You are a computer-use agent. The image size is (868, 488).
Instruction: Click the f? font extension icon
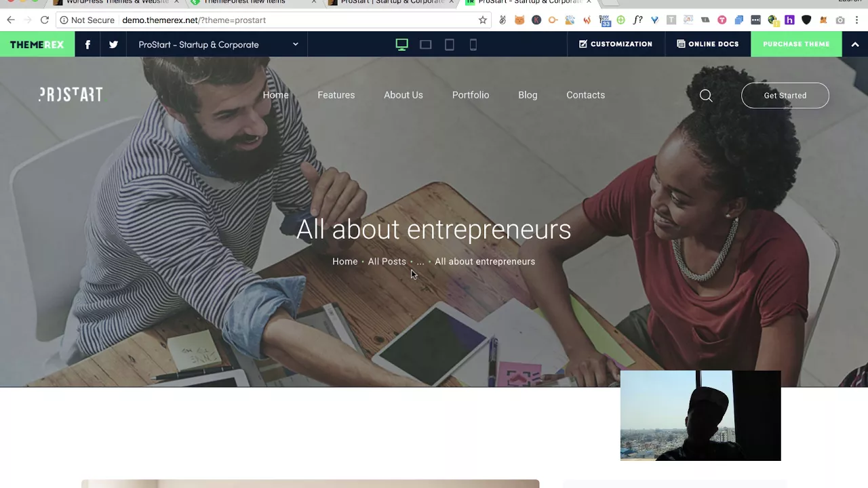point(637,20)
